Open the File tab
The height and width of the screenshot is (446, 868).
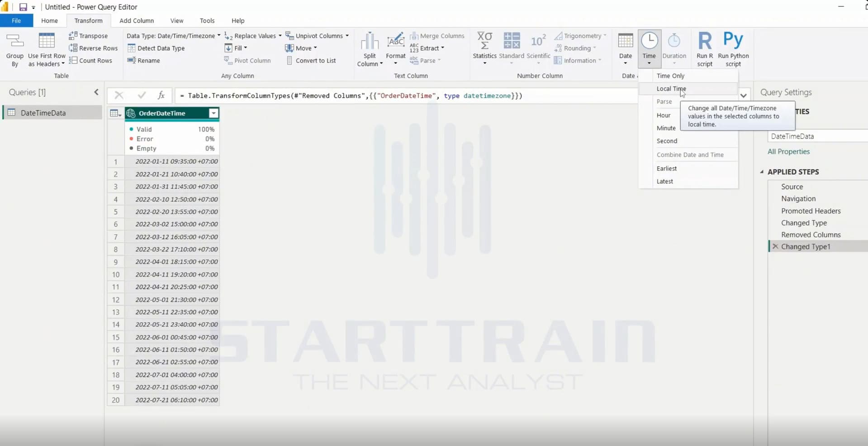click(16, 20)
